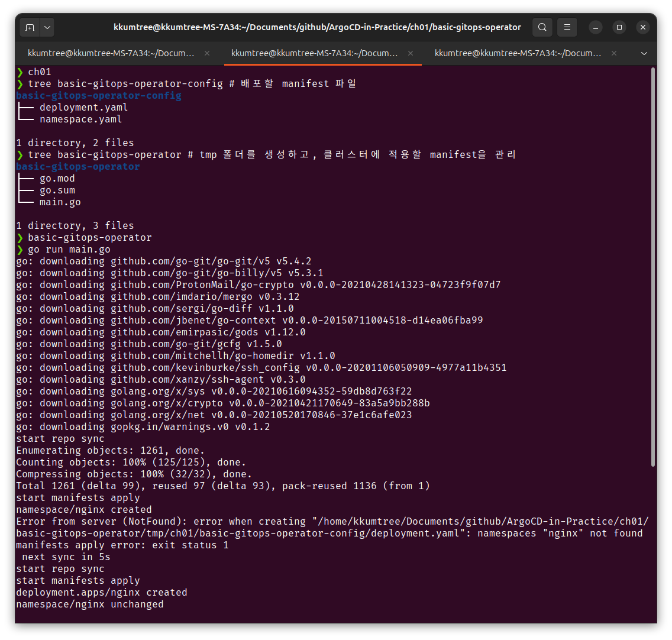This screenshot has height=640, width=672.
Task: Click 'namespace/nginx created' output line
Action: (83, 510)
